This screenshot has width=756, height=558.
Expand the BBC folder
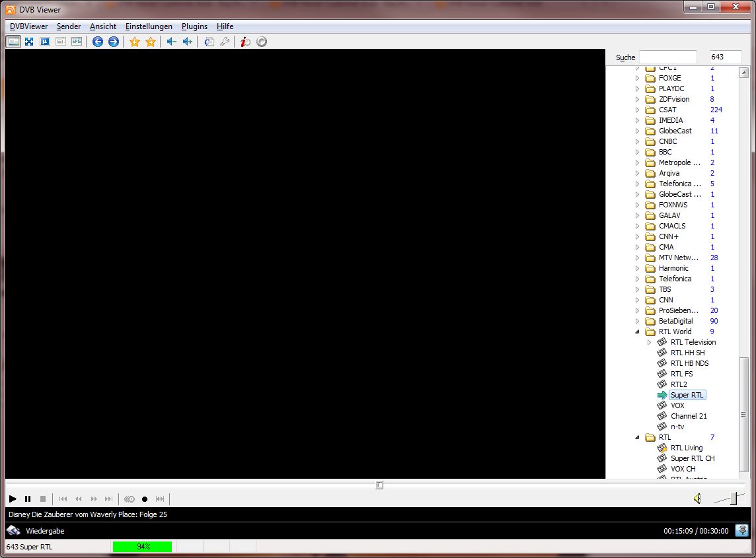pyautogui.click(x=638, y=152)
